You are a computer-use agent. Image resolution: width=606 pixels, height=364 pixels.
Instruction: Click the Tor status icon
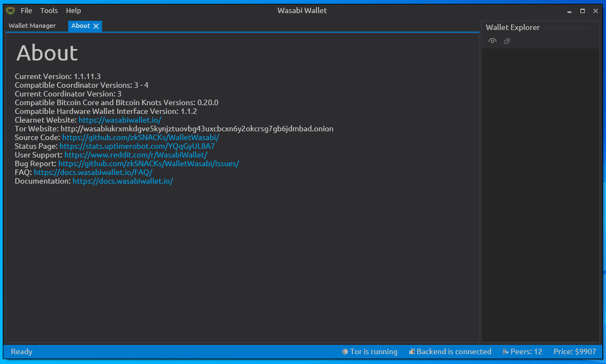(x=345, y=351)
